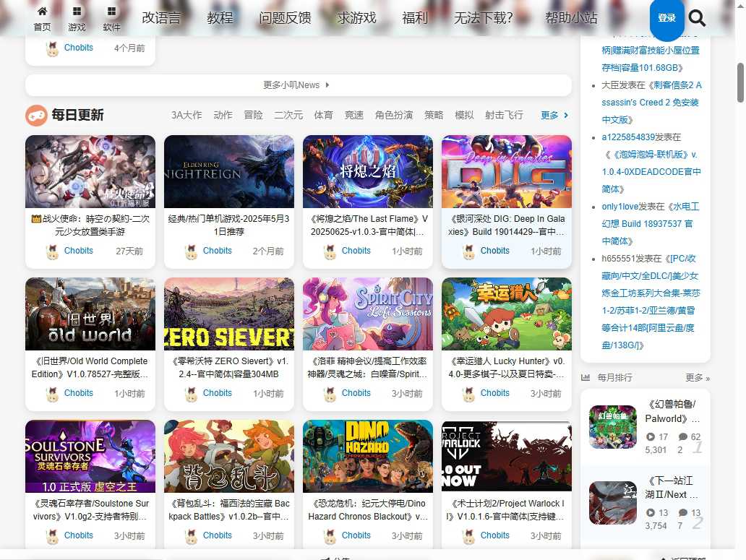Open the 教程 menu item
This screenshot has width=746, height=560.
point(220,18)
